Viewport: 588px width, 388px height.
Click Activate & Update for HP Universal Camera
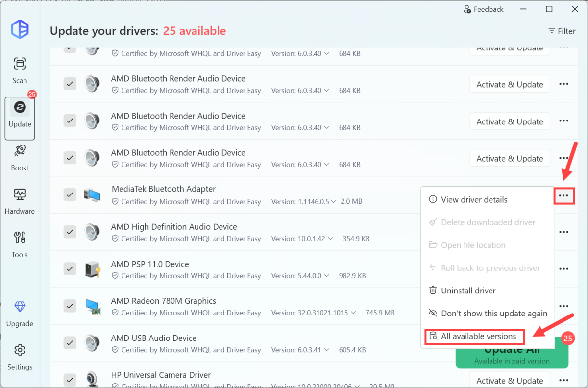(x=510, y=380)
